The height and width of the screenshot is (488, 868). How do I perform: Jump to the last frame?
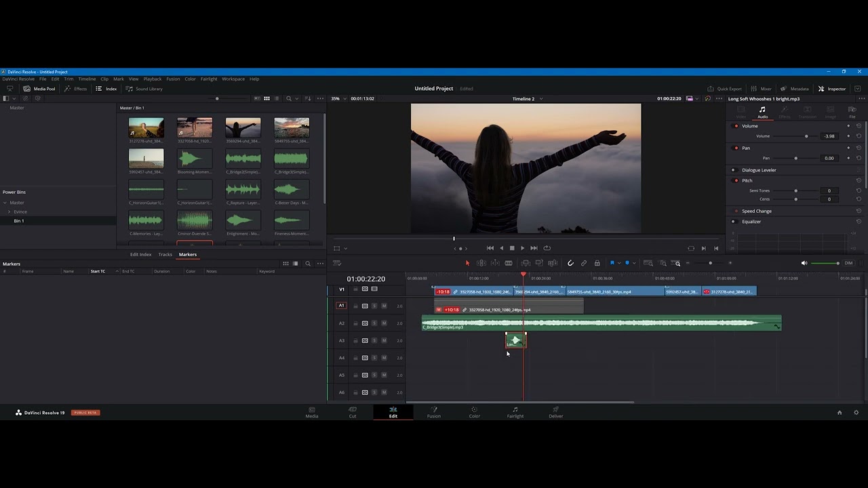(x=534, y=248)
